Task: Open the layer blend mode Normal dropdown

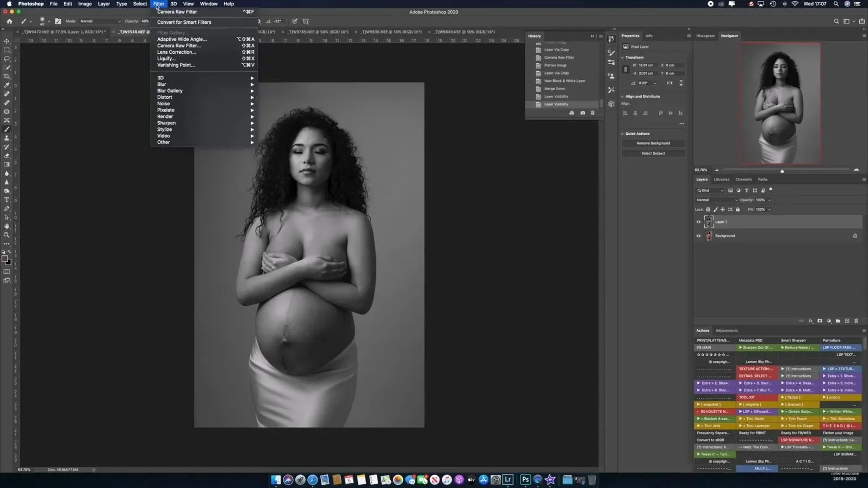Action: (717, 200)
